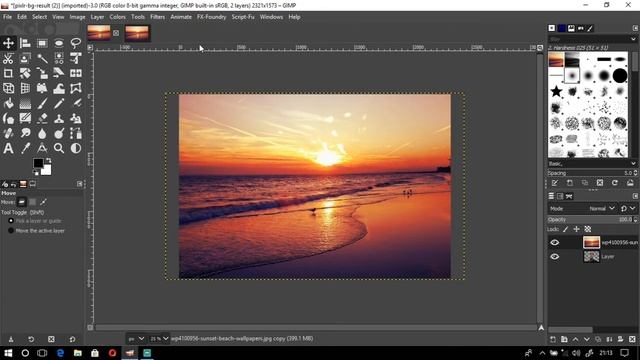Open the Filters menu

pyautogui.click(x=158, y=17)
